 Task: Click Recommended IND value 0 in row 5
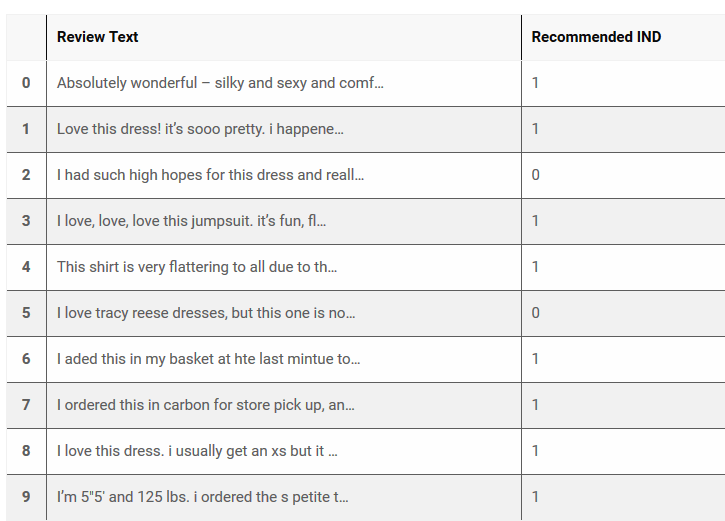(536, 313)
